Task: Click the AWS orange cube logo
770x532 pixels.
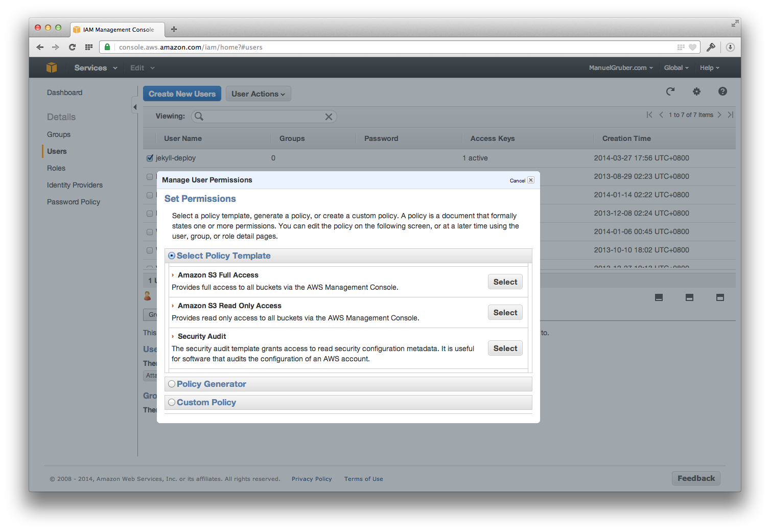Action: point(52,67)
